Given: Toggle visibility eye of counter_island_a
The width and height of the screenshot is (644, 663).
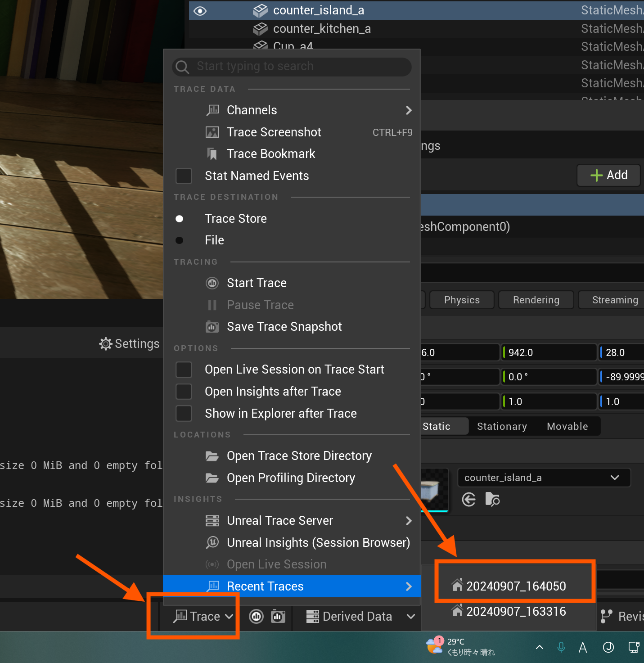Looking at the screenshot, I should (x=200, y=11).
